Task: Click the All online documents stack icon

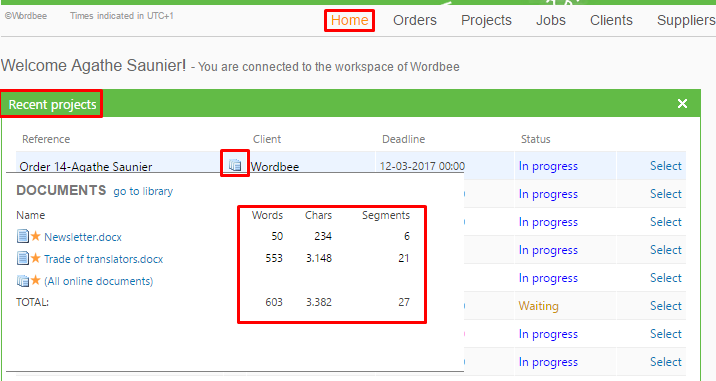Action: pyautogui.click(x=22, y=280)
